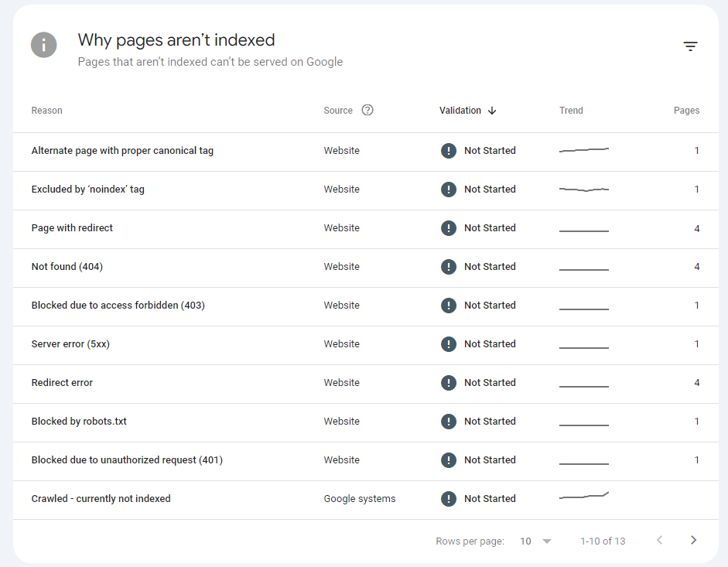This screenshot has height=567, width=728.
Task: Click the info icon beside the title
Action: [x=43, y=45]
